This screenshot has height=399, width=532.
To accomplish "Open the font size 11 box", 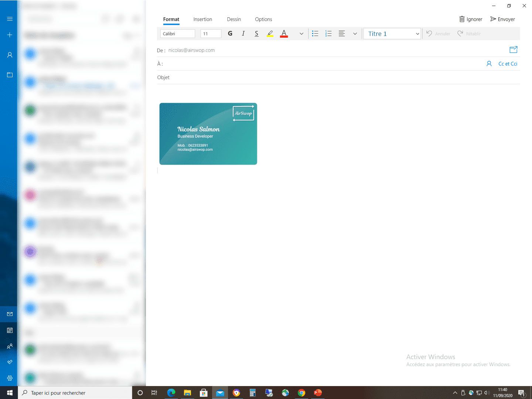I will (211, 34).
